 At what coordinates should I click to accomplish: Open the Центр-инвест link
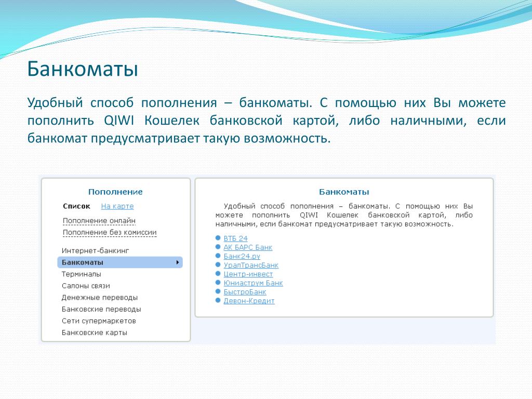point(248,274)
